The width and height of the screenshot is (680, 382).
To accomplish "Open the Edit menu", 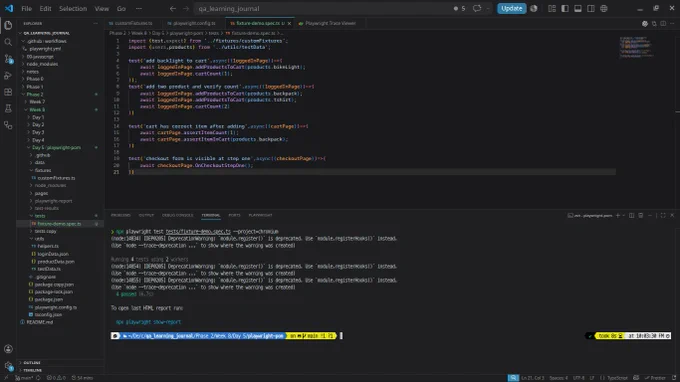I will [x=45, y=8].
